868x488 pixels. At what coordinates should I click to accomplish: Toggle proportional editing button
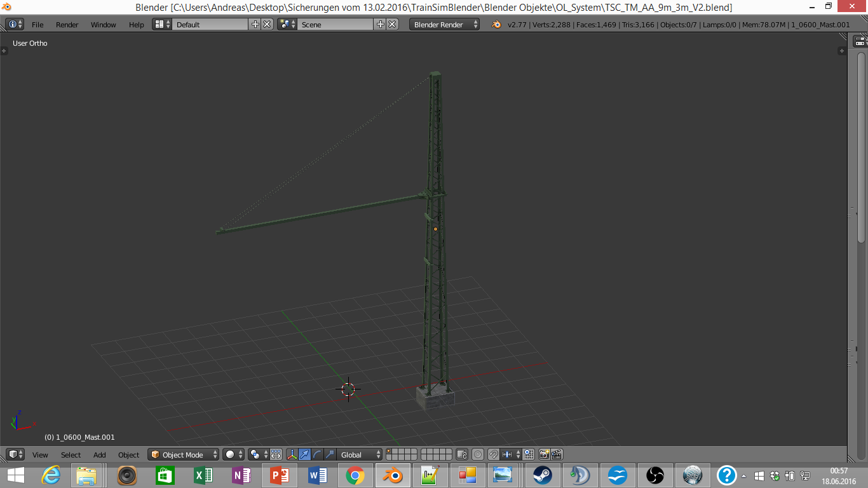pyautogui.click(x=478, y=454)
